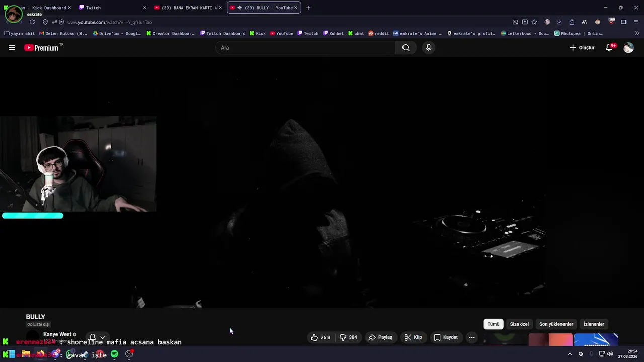Expand the subscription notification dropdown chevron

pos(103,337)
